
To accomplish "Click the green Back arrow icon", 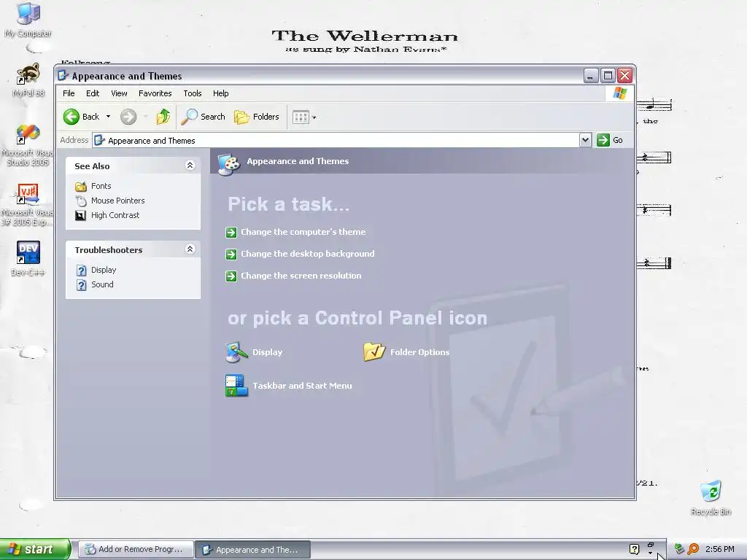I will 71,117.
